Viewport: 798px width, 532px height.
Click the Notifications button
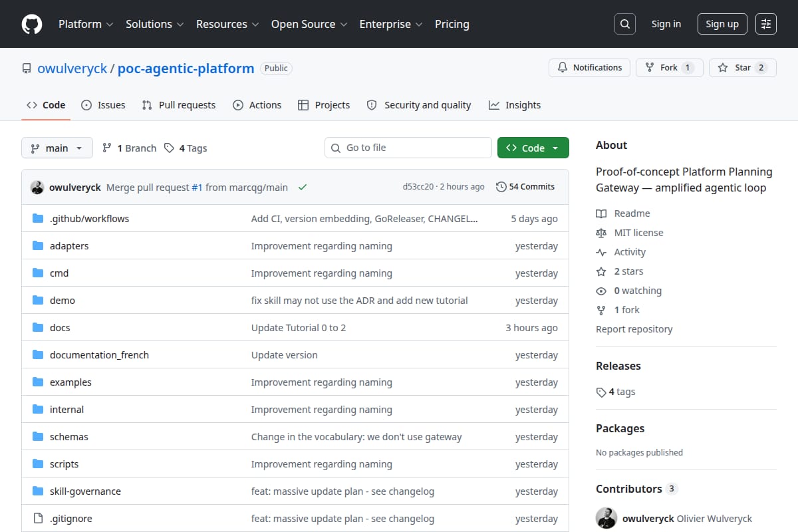[x=589, y=68]
